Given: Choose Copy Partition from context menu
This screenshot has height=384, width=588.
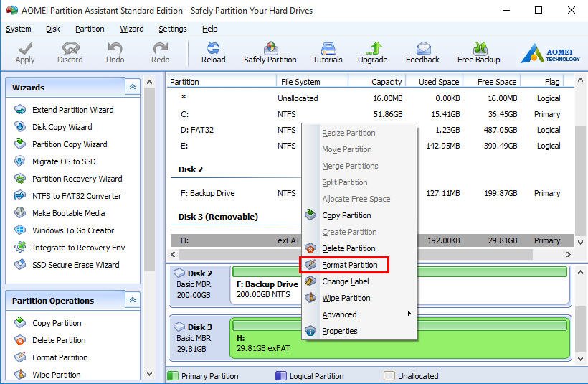Looking at the screenshot, I should point(359,215).
